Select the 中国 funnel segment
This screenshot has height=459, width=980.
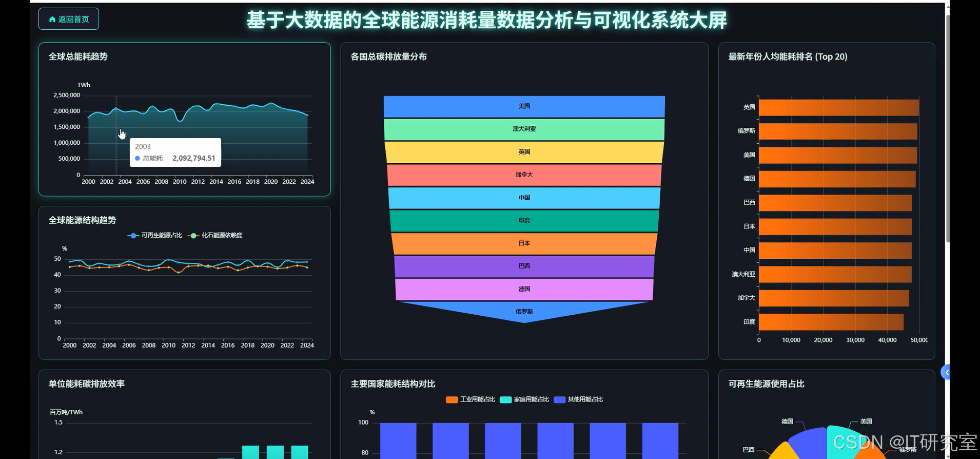coord(524,198)
